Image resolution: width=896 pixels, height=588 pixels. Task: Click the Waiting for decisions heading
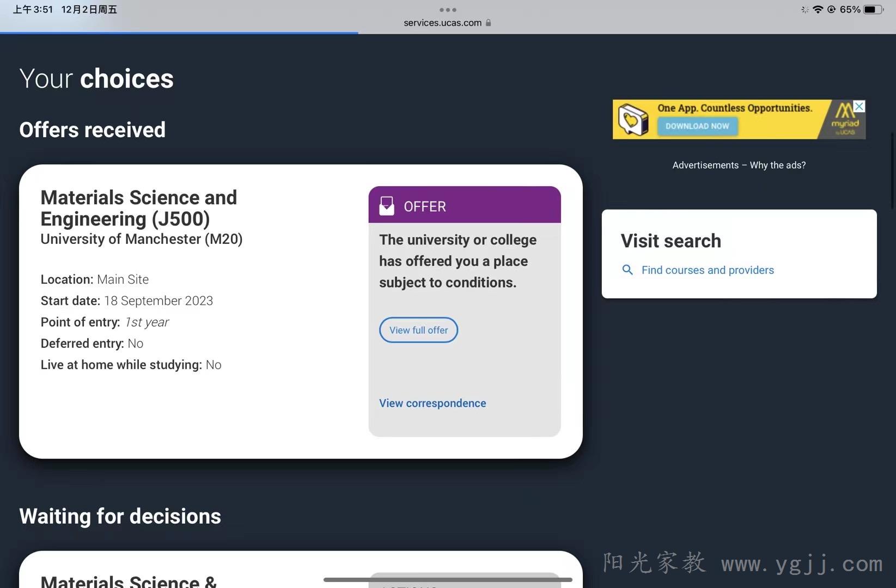[120, 516]
